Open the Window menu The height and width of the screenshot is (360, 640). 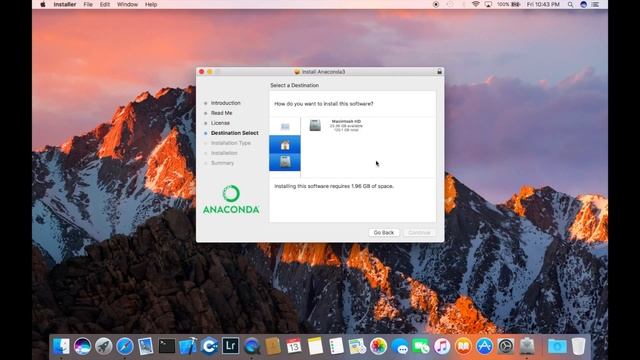127,4
